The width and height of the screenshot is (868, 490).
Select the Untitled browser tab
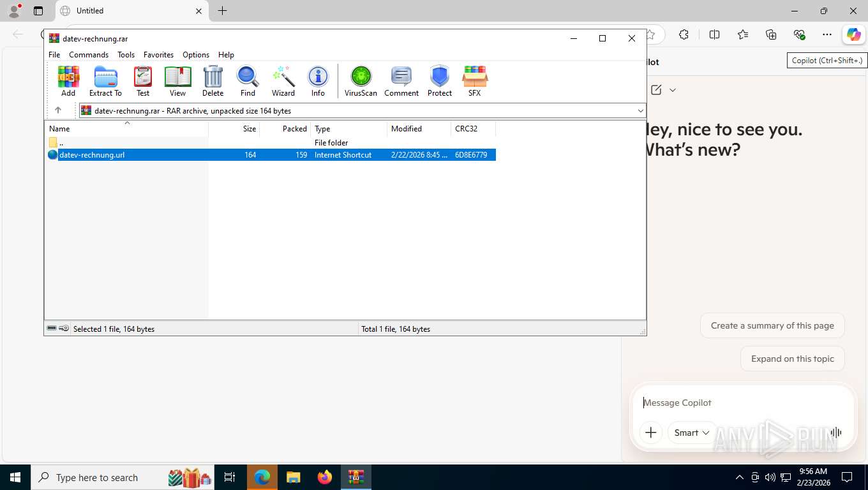click(131, 11)
